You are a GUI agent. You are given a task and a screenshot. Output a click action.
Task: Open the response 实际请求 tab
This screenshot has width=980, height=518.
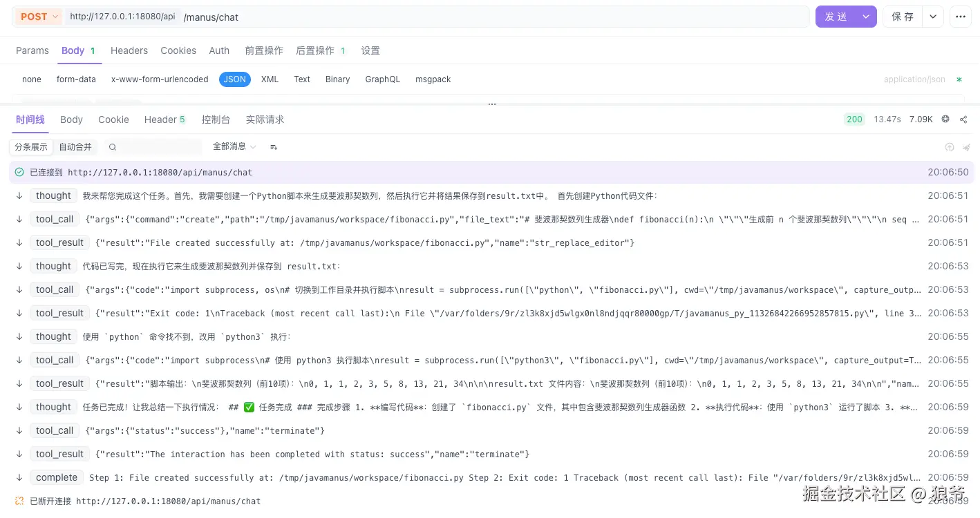[x=265, y=119]
